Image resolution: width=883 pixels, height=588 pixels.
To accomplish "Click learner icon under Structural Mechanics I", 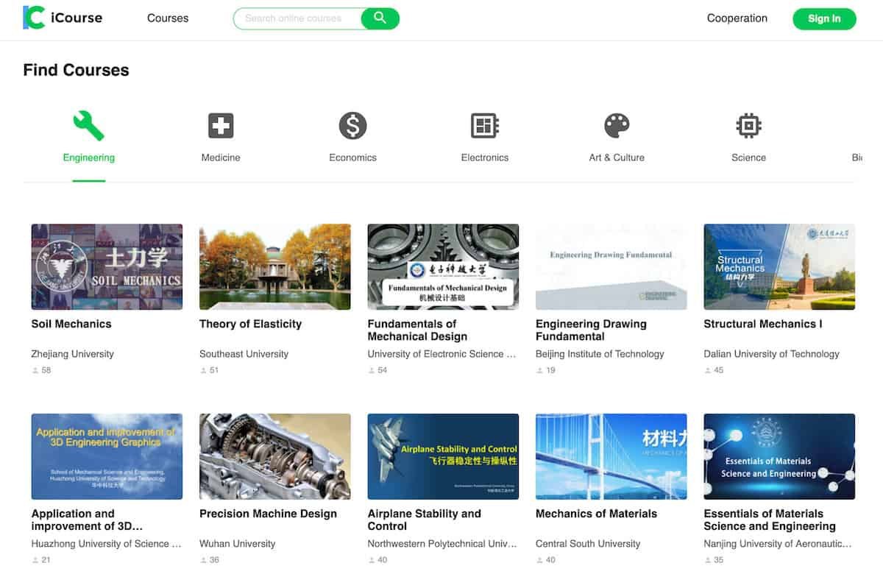I will (x=708, y=371).
